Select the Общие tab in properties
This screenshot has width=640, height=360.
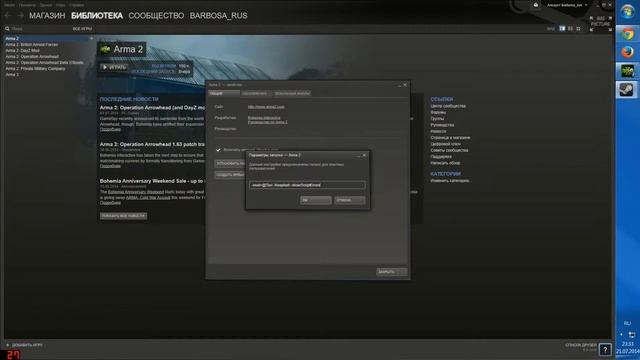224,93
